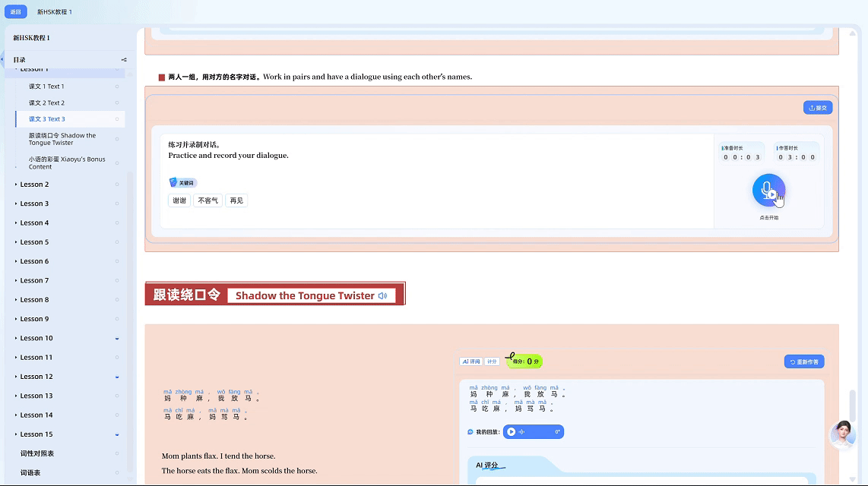Open the AI assistant avatar
Viewport: 868px width, 486px height.
click(842, 434)
